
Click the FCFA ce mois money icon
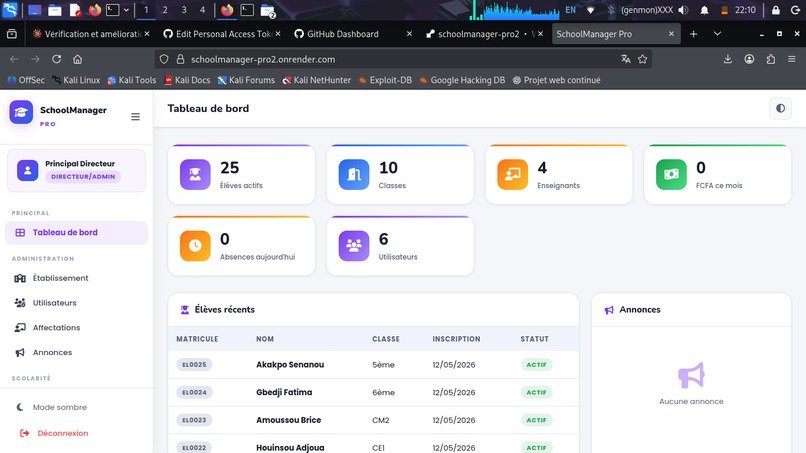click(671, 174)
